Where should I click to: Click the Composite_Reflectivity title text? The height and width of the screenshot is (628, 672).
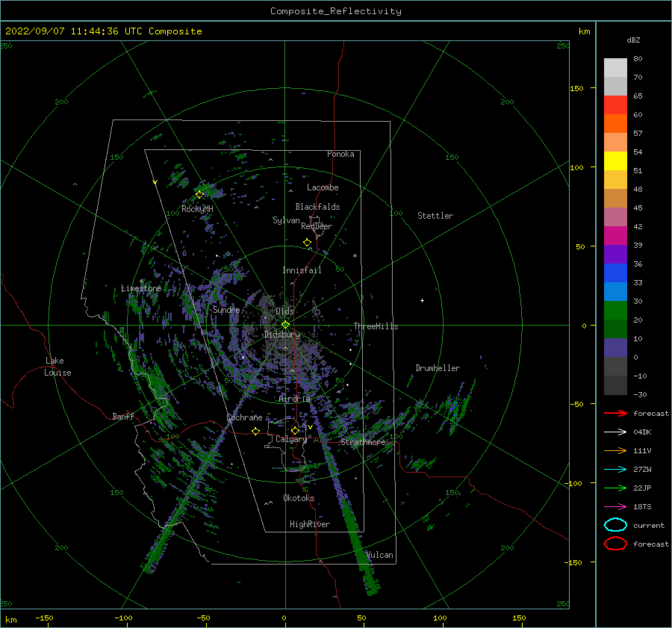(335, 11)
